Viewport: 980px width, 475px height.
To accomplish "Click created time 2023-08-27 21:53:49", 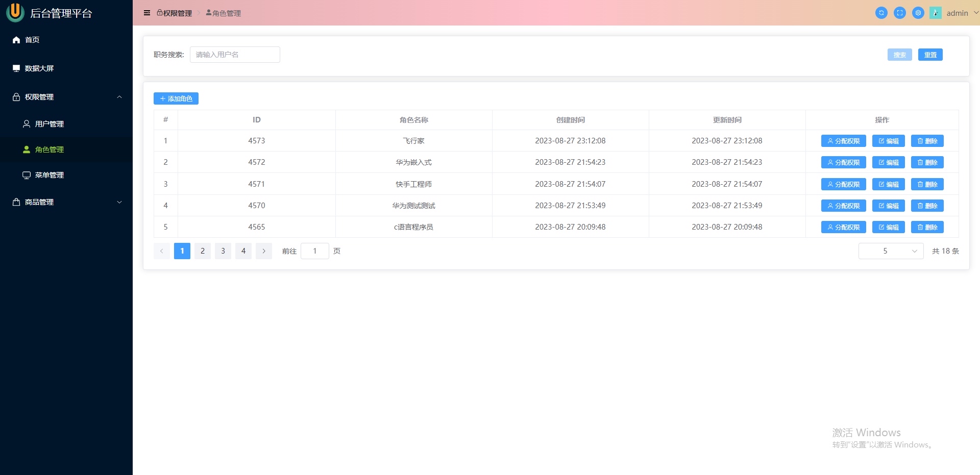I will pos(570,206).
